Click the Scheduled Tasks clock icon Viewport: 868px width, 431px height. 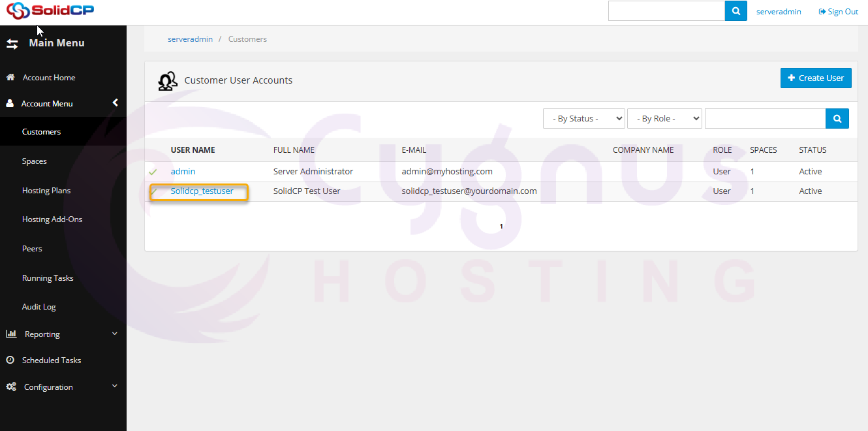[10, 360]
